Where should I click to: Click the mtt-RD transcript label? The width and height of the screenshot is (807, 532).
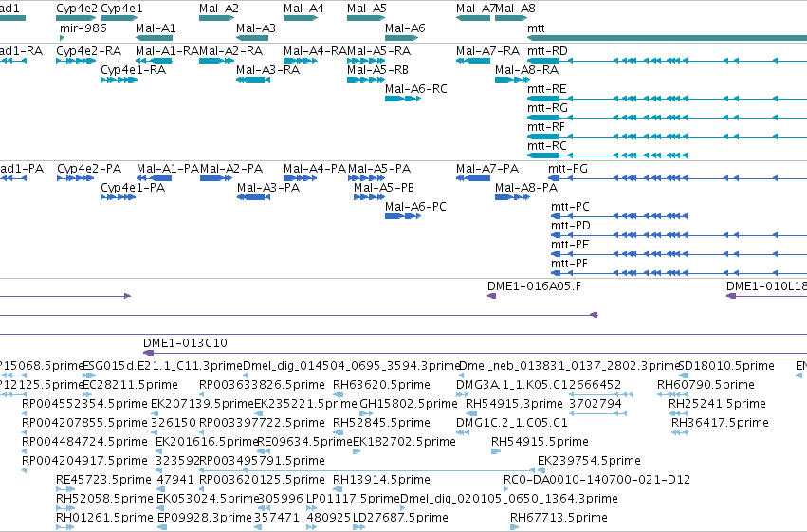(547, 51)
